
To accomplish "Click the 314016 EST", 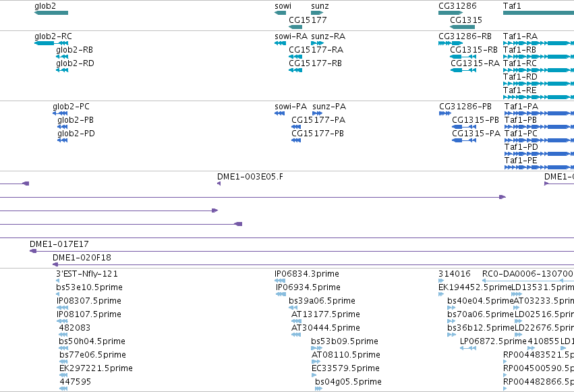I will point(455,274).
